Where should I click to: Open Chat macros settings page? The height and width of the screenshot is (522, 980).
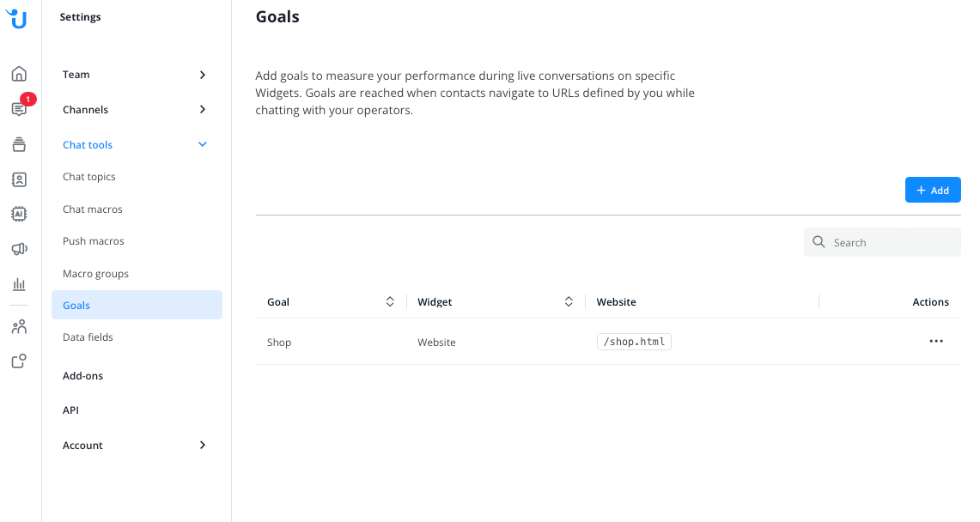click(x=93, y=209)
